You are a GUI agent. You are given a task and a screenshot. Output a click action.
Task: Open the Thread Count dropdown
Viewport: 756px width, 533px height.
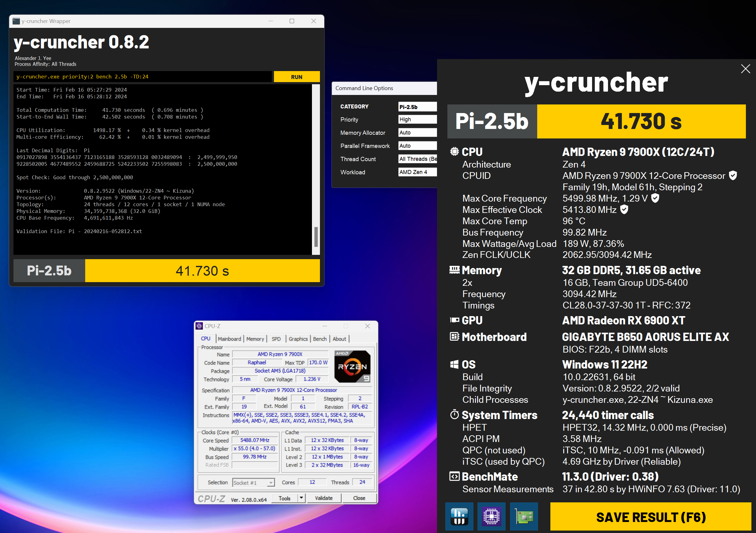417,159
